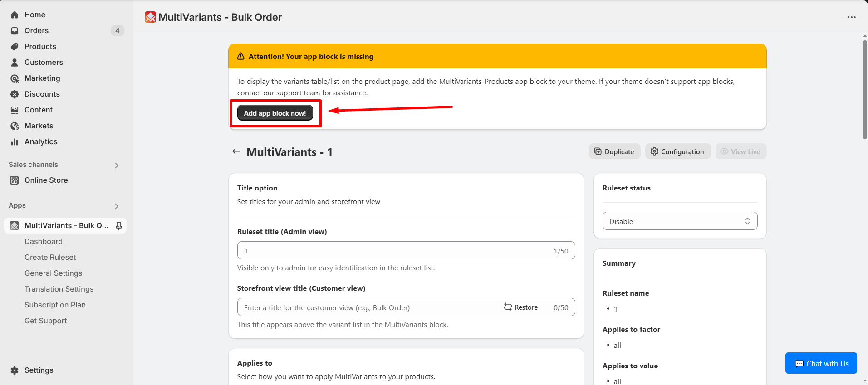Expand the Sales channels chevron
This screenshot has height=385, width=868.
[x=117, y=166]
